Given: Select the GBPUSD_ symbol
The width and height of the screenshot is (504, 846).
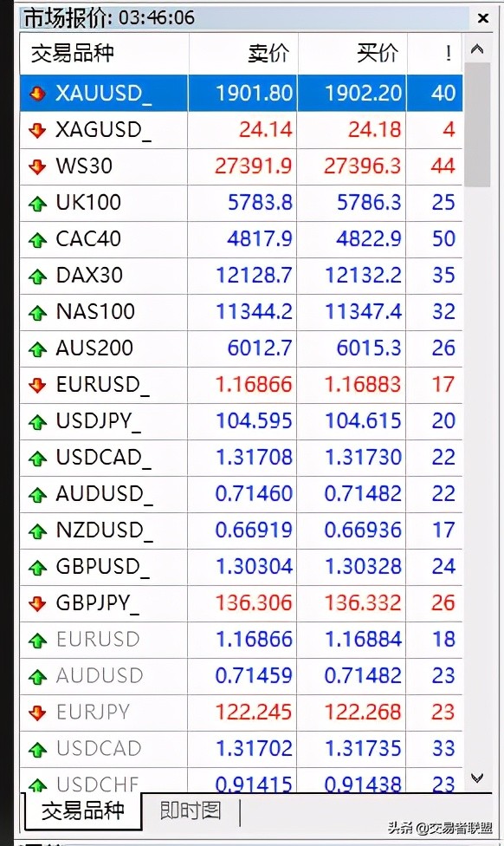Looking at the screenshot, I should click(x=103, y=567).
